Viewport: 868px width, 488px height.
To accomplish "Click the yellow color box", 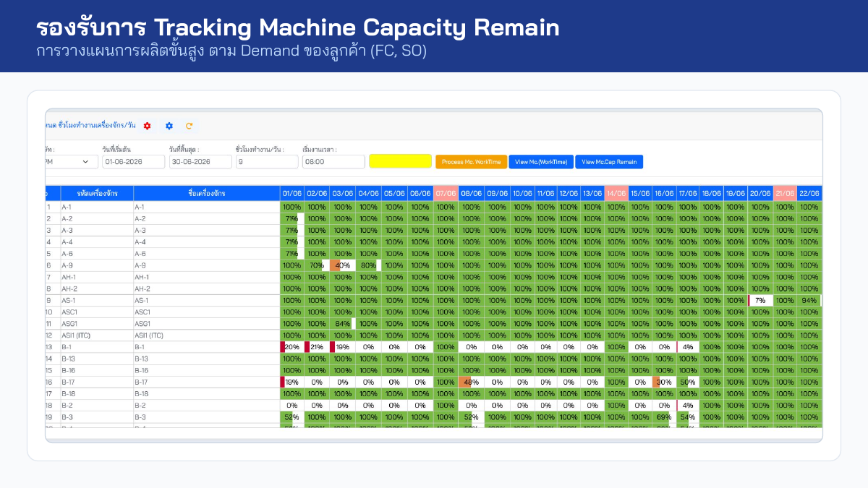I will coord(400,161).
